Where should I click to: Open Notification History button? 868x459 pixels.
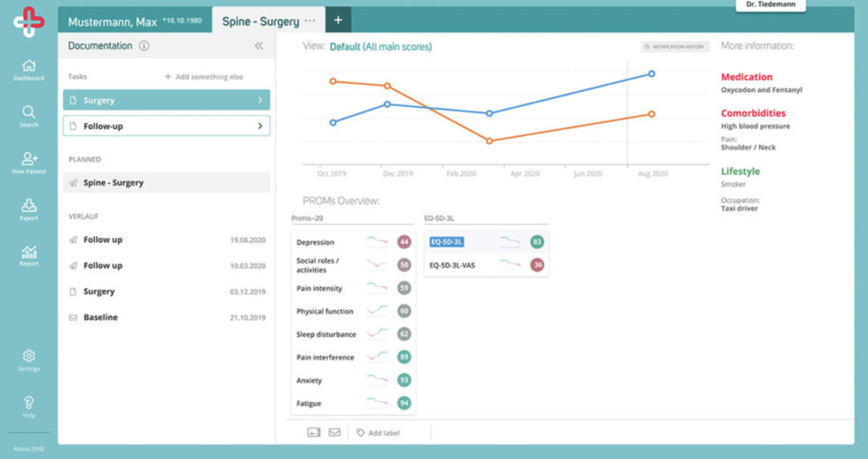(x=674, y=47)
